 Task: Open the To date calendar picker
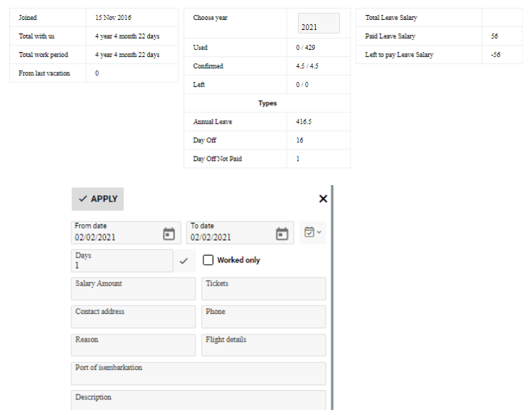tap(282, 233)
